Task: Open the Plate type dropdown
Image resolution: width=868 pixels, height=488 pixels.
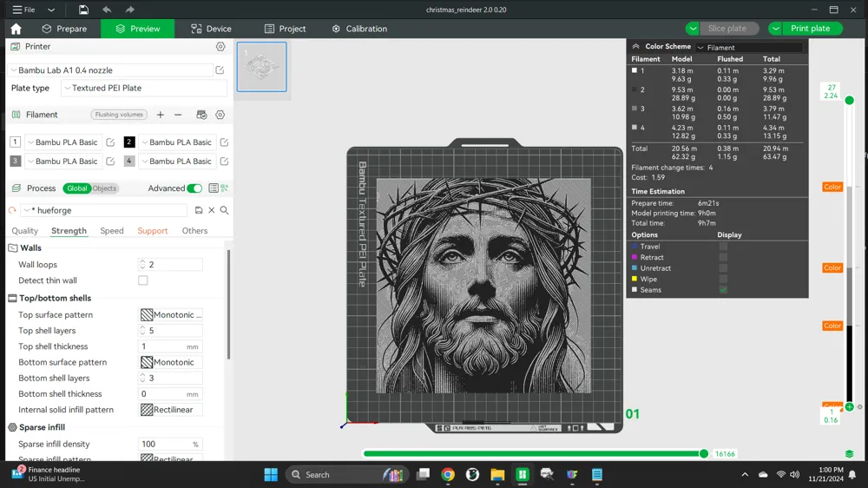Action: 144,88
